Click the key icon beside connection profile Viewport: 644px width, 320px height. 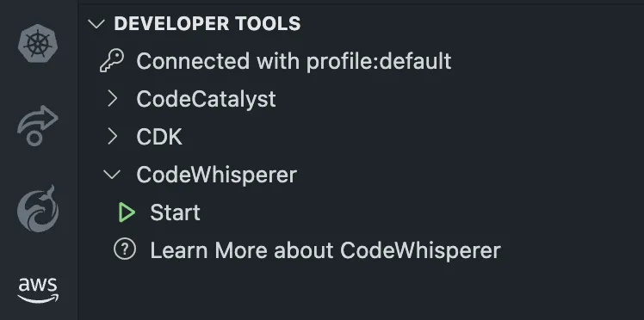[112, 61]
